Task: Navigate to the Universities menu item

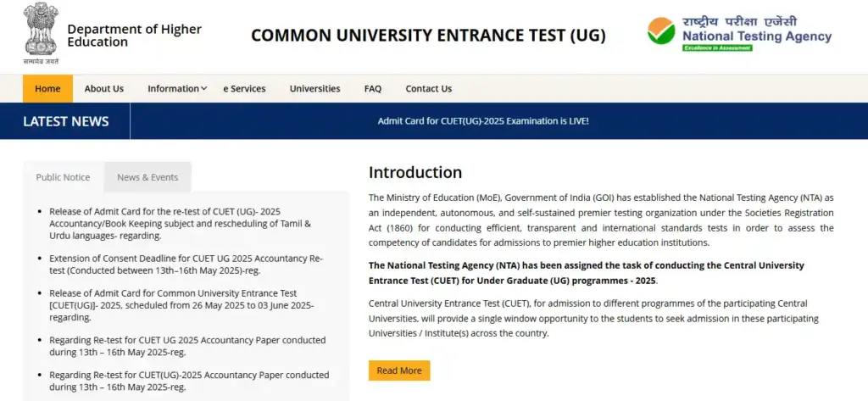Action: [314, 89]
